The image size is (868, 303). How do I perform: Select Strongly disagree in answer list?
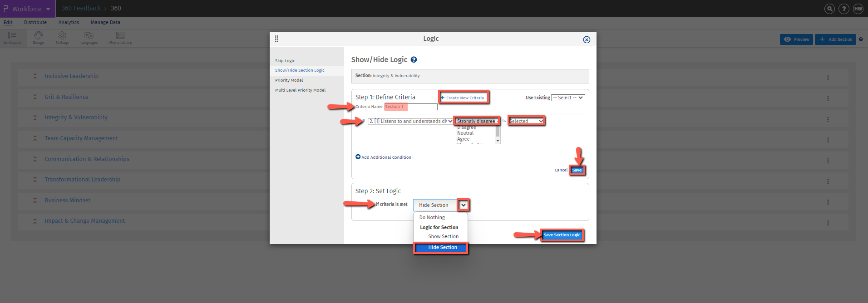tap(476, 121)
